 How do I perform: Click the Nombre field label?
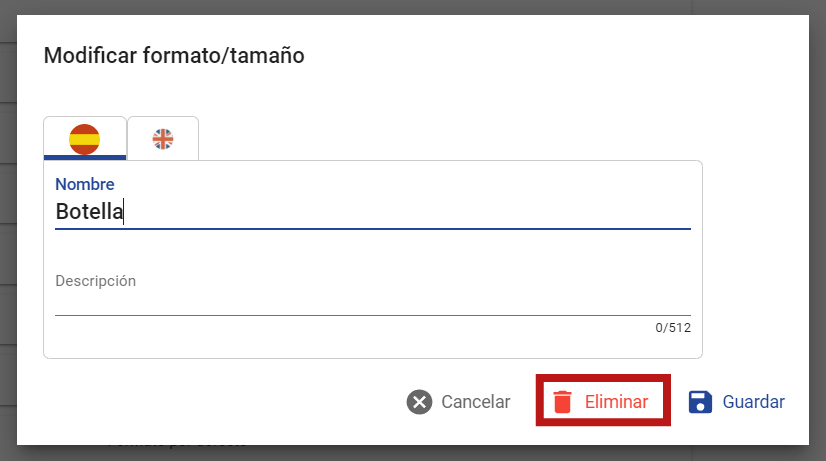click(85, 184)
